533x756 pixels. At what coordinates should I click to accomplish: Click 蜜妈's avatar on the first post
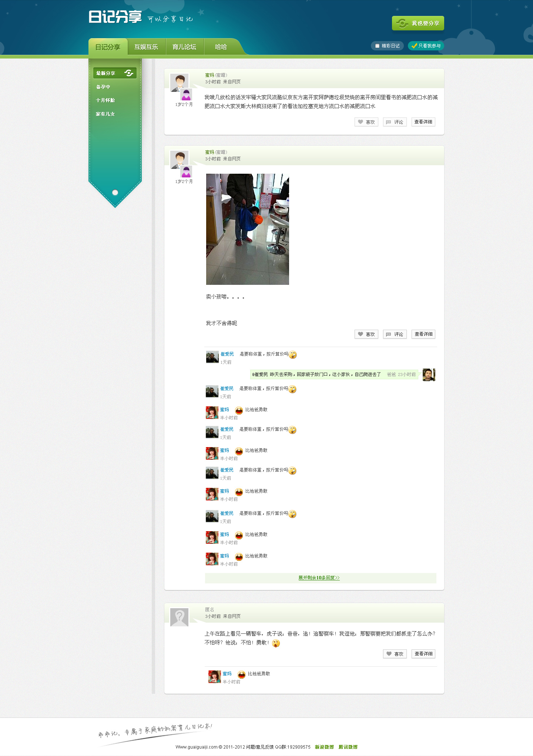180,82
